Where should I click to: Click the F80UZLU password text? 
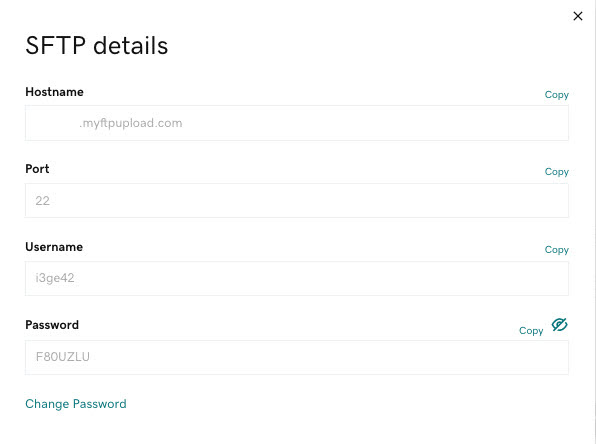pos(63,357)
